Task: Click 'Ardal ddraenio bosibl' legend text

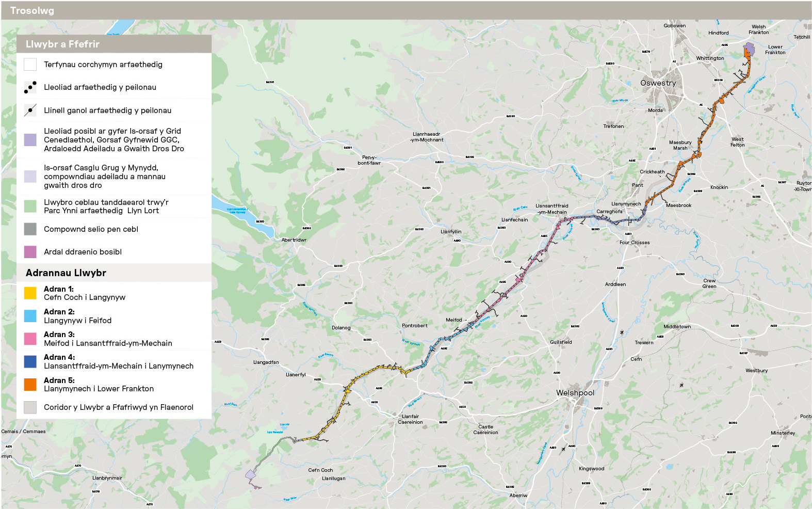Action: coord(83,252)
